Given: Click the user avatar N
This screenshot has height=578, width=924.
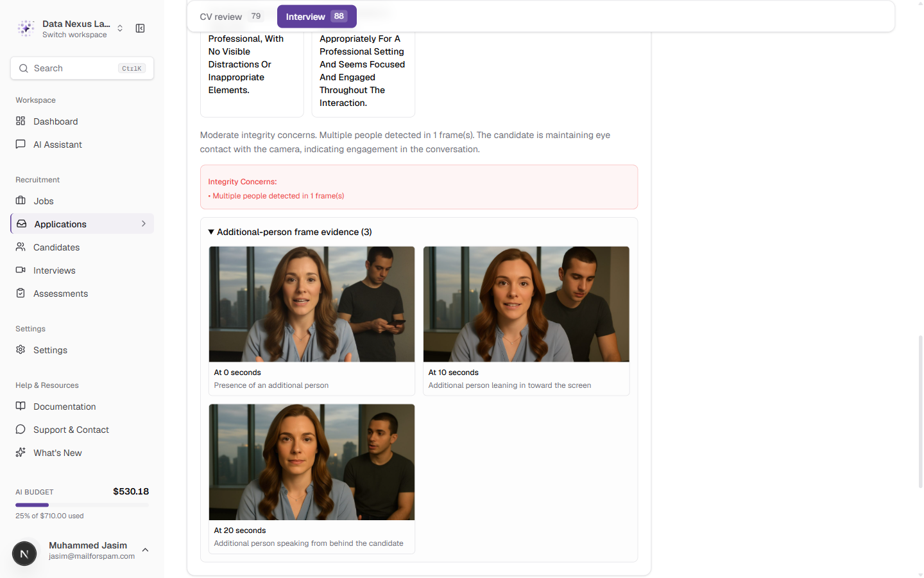Looking at the screenshot, I should [24, 554].
